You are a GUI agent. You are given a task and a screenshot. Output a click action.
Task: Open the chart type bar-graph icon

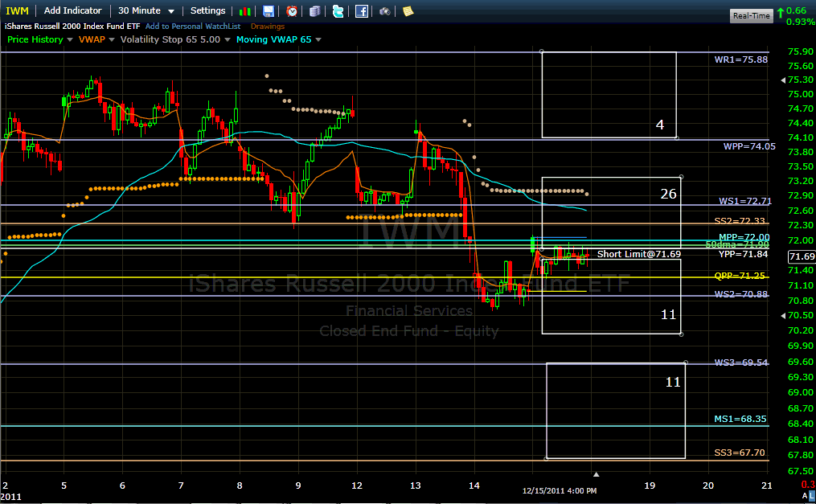244,11
